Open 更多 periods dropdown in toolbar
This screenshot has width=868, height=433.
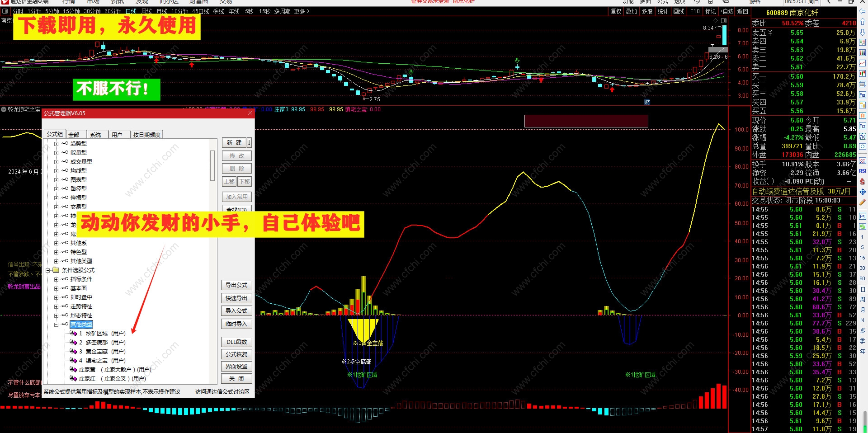coord(302,11)
